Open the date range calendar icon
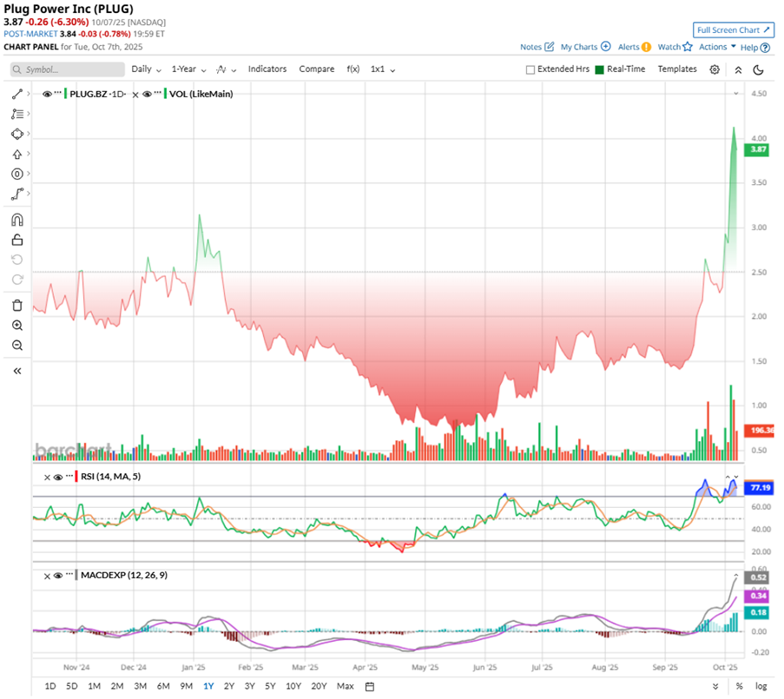 pyautogui.click(x=370, y=687)
